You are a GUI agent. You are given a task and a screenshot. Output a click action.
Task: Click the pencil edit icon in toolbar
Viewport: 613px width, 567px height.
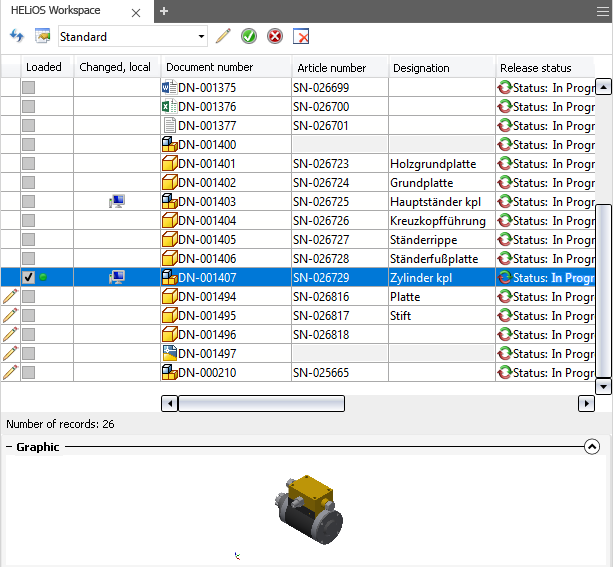click(x=223, y=36)
